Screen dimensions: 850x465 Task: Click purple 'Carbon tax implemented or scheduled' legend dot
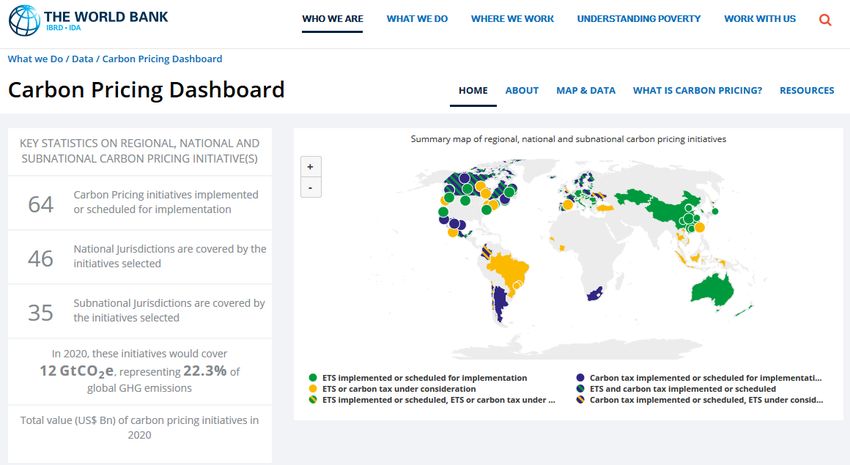(x=580, y=378)
